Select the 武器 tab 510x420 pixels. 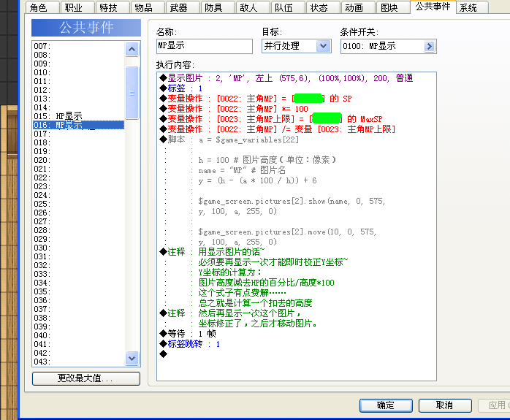pos(183,7)
